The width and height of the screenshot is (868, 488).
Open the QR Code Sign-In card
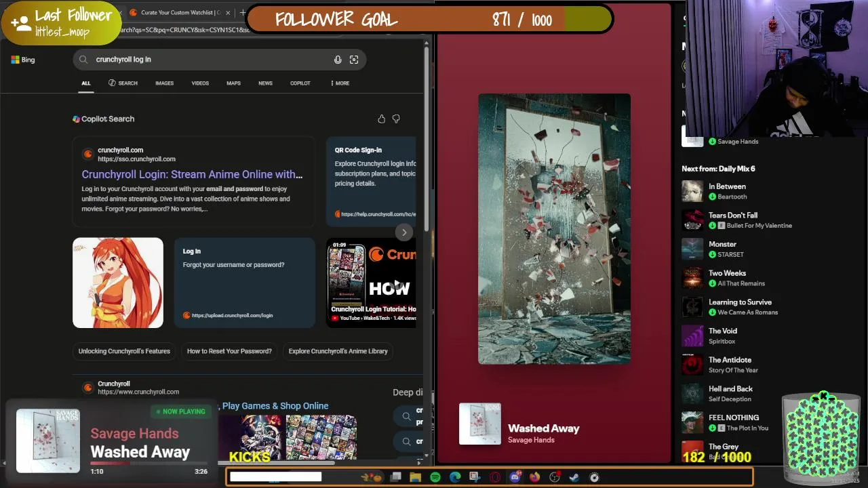click(x=372, y=182)
